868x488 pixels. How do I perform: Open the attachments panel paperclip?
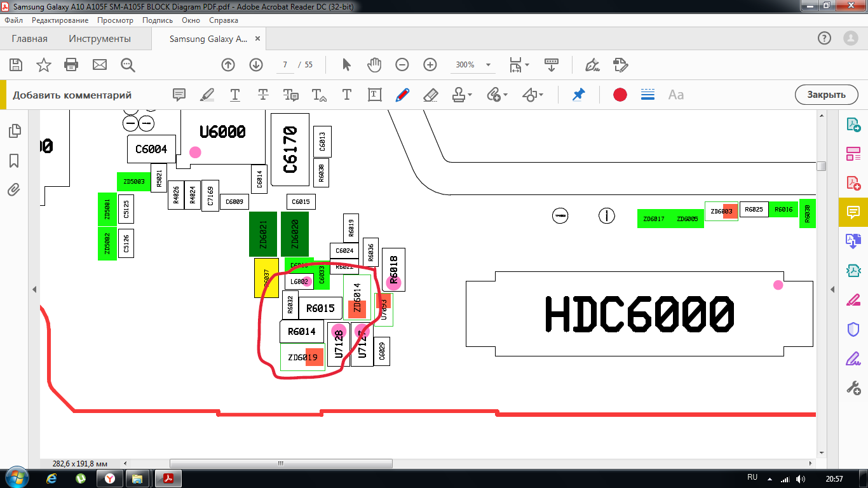(x=14, y=189)
